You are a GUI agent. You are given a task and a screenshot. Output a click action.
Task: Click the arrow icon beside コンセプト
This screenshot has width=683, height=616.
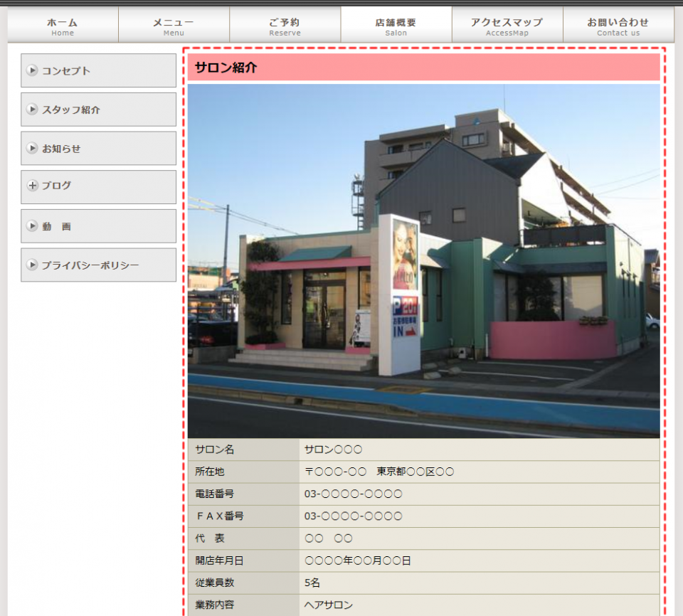tap(32, 70)
